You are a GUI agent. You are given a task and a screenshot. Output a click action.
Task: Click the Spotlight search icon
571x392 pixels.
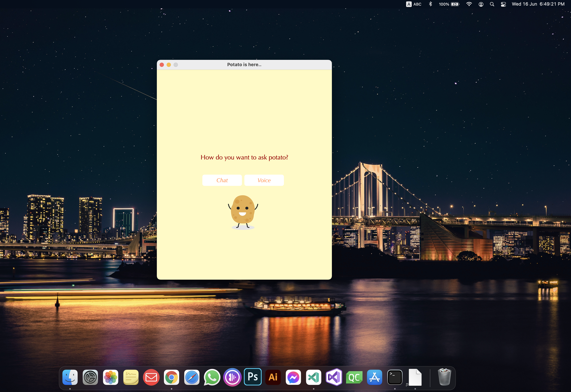[492, 4]
